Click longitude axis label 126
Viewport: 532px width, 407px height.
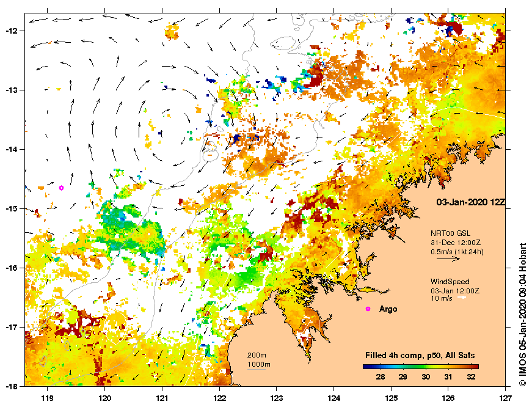448,398
